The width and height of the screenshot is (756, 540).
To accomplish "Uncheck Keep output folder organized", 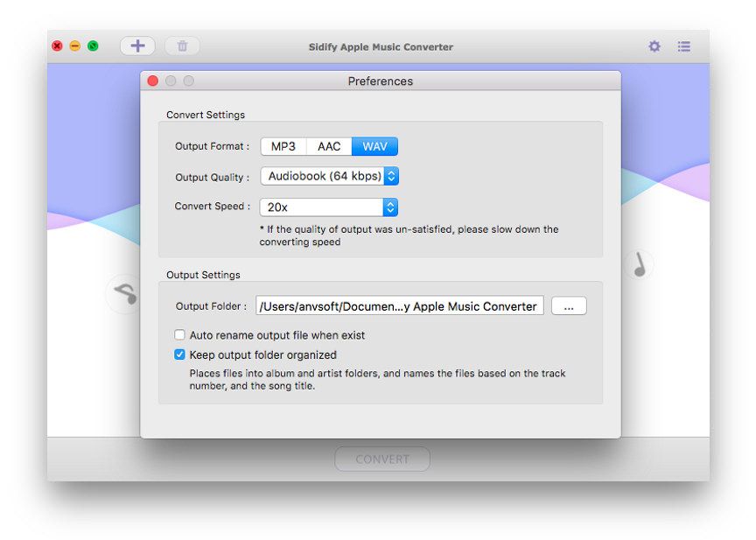I will click(179, 354).
